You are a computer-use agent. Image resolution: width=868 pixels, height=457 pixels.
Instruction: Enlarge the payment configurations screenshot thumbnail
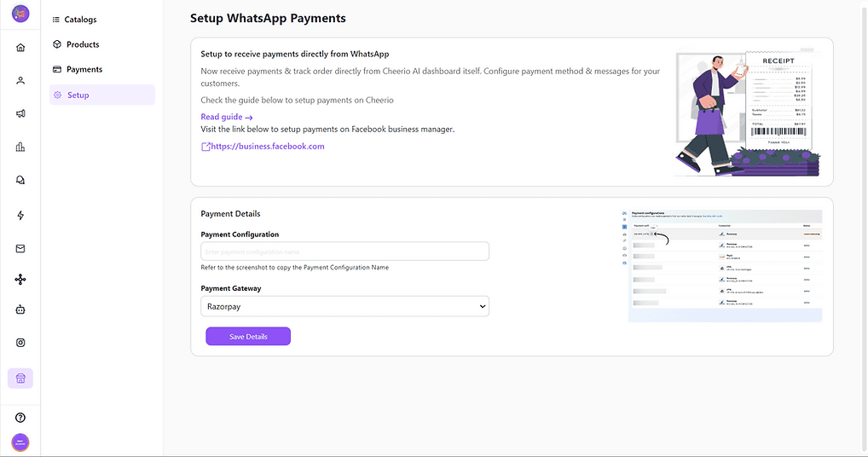tap(722, 265)
